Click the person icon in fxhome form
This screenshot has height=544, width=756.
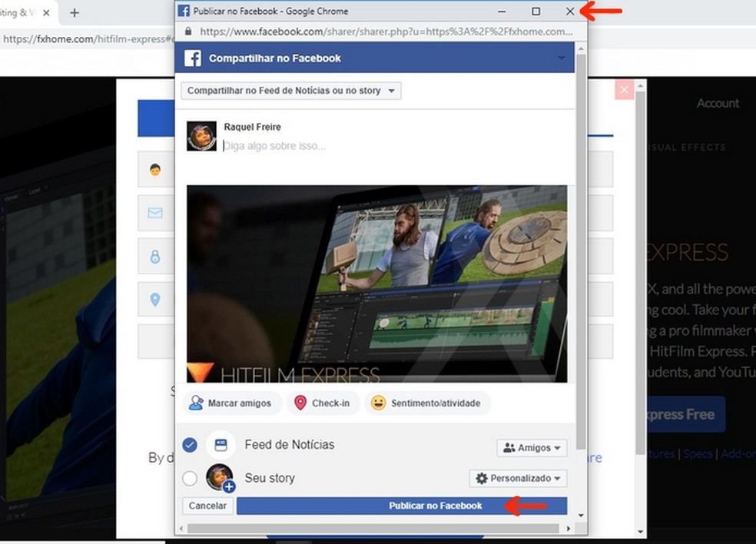(x=154, y=170)
